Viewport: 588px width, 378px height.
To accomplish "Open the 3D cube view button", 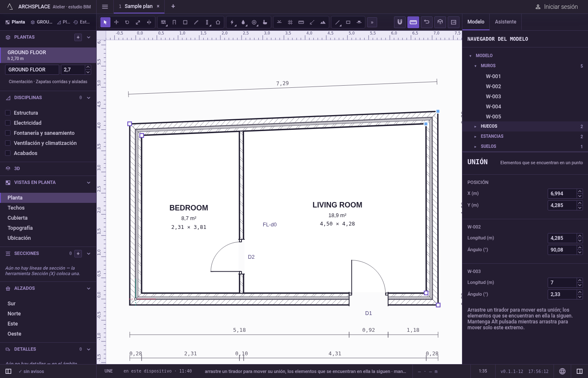I will (440, 22).
